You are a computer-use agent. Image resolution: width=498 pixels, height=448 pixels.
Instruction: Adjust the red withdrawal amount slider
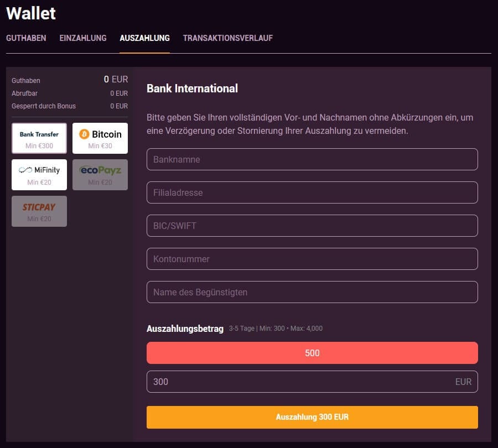point(312,352)
